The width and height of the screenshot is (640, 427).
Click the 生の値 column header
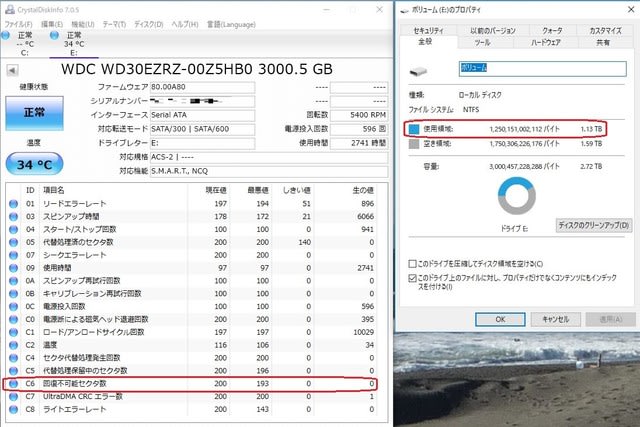pyautogui.click(x=363, y=190)
